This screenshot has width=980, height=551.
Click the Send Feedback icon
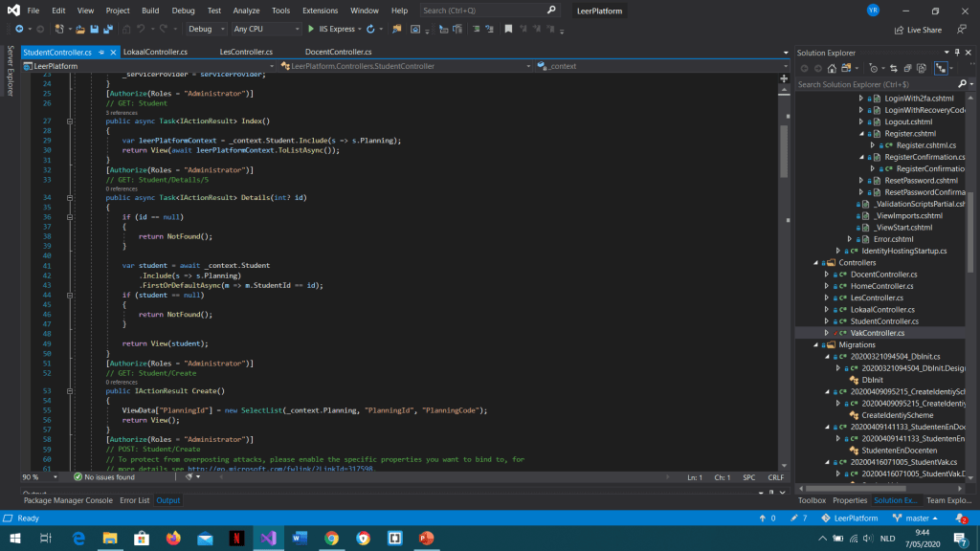[961, 30]
